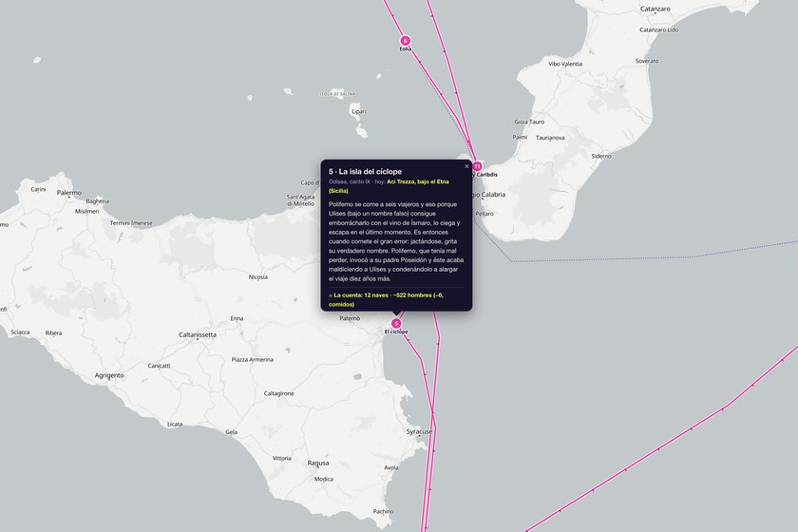Viewport: 798px width, 532px height.
Task: Click the Modica label
Action: coord(324,479)
